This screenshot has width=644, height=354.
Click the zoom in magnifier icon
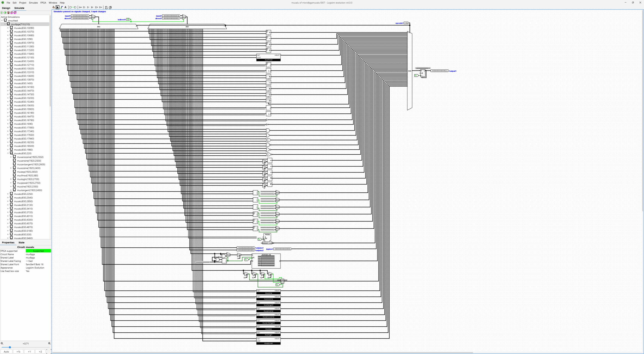tap(49, 343)
